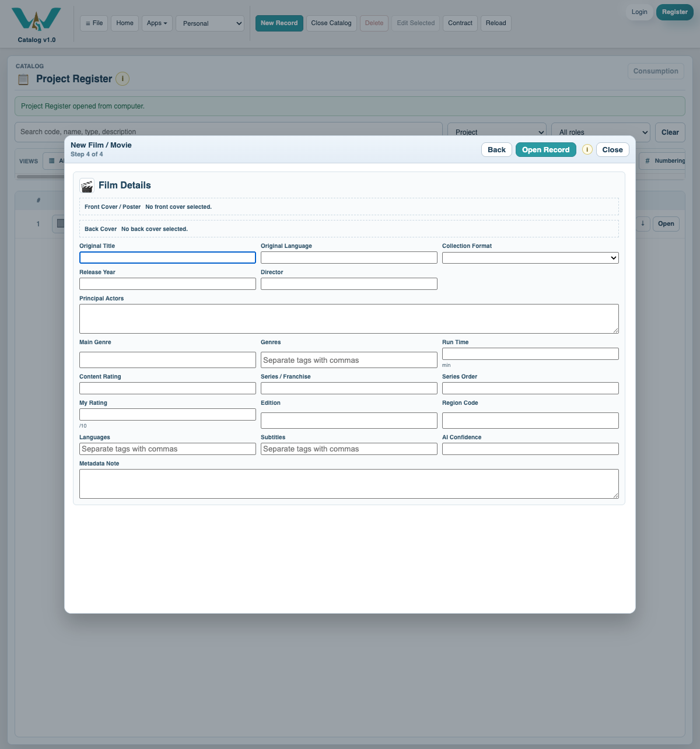Focus the Original Language field
This screenshot has height=749, width=700.
click(x=349, y=258)
